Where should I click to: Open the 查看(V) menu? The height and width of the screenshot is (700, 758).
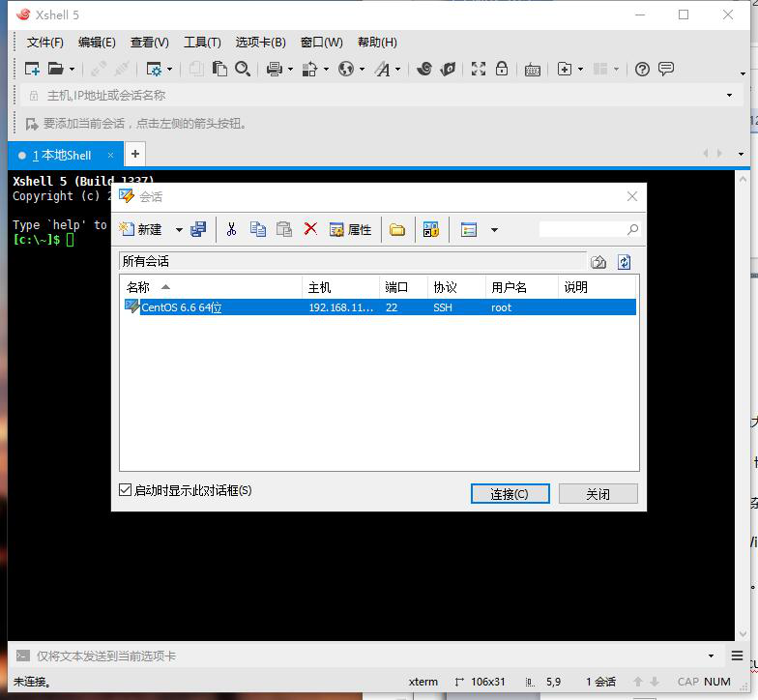click(x=149, y=43)
